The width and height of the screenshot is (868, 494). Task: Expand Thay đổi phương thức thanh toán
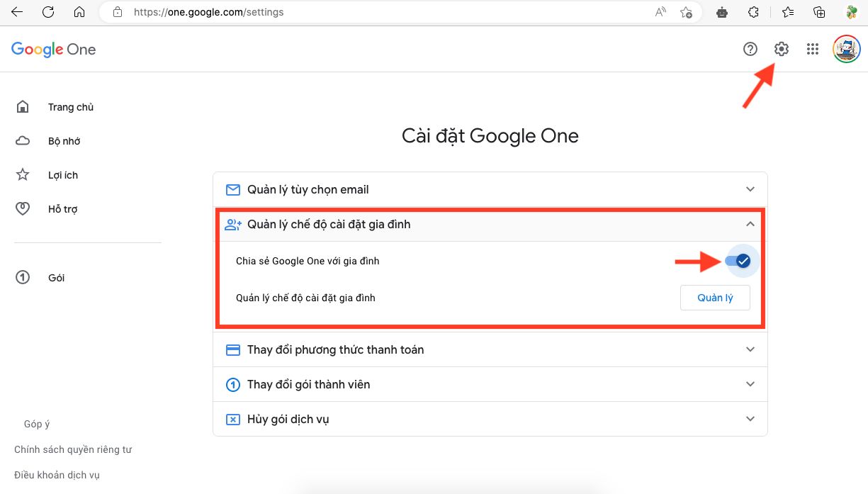750,349
